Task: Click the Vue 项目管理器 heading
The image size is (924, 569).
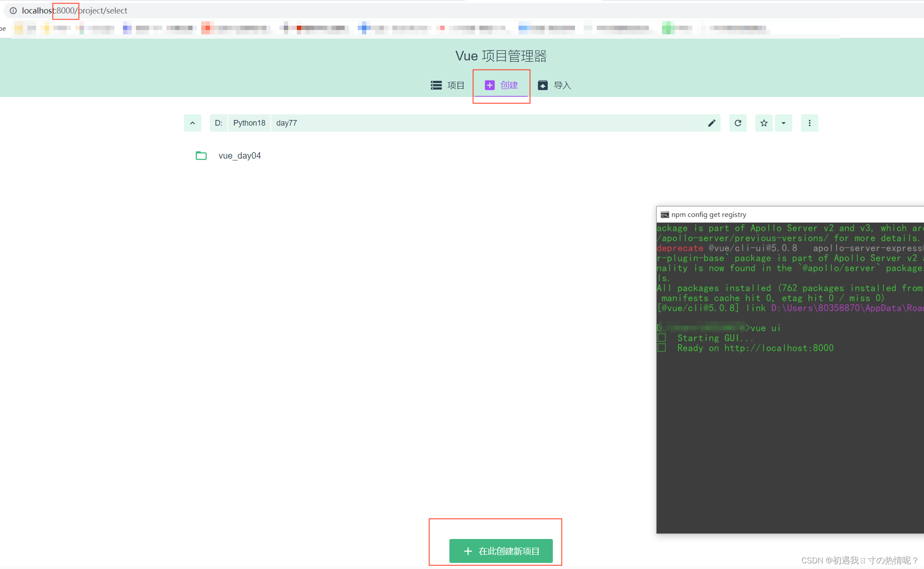Action: pyautogui.click(x=501, y=56)
